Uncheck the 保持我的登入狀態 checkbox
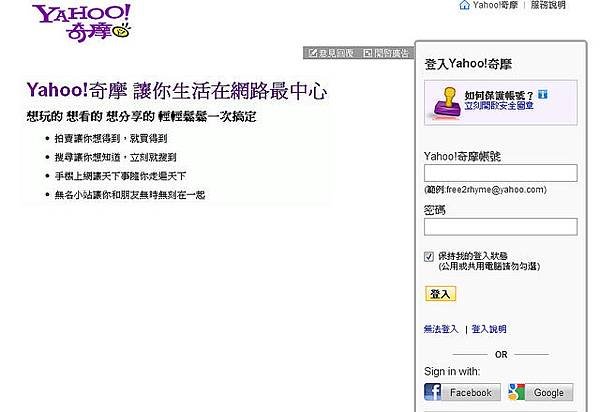 pos(429,256)
